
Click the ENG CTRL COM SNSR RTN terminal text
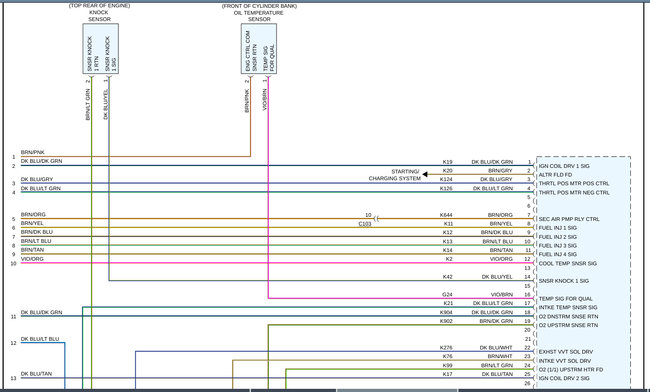(x=251, y=51)
